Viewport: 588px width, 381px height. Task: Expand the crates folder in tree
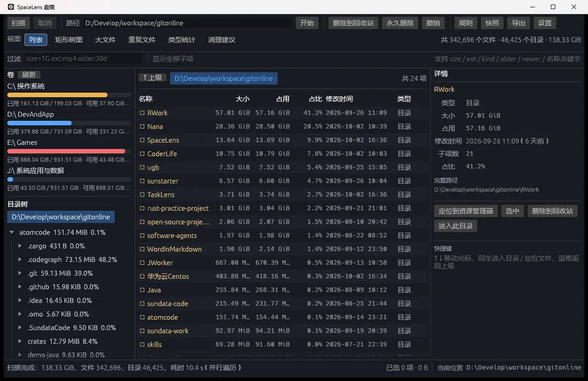click(20, 341)
